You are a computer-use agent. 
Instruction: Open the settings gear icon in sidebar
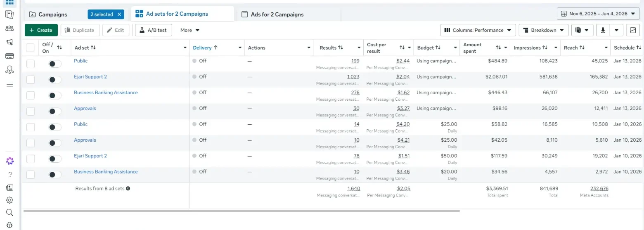[x=9, y=200]
